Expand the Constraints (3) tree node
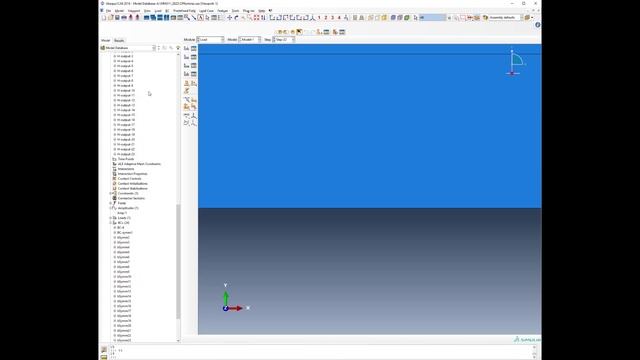Viewport: 640px width, 360px height. coord(111,193)
